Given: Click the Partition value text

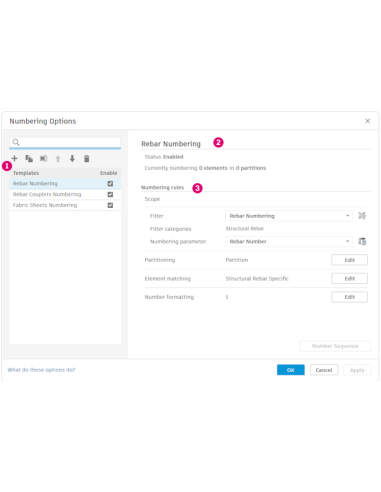Looking at the screenshot, I should pos(237,260).
